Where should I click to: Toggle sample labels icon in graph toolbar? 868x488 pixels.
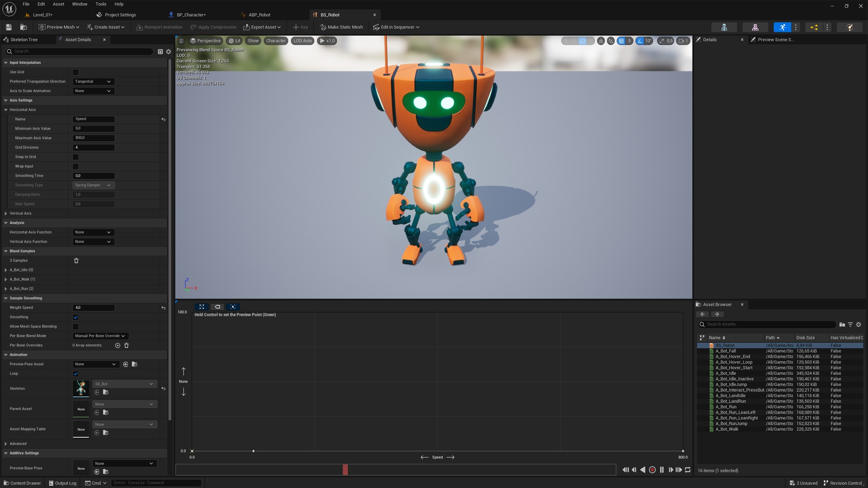click(217, 307)
